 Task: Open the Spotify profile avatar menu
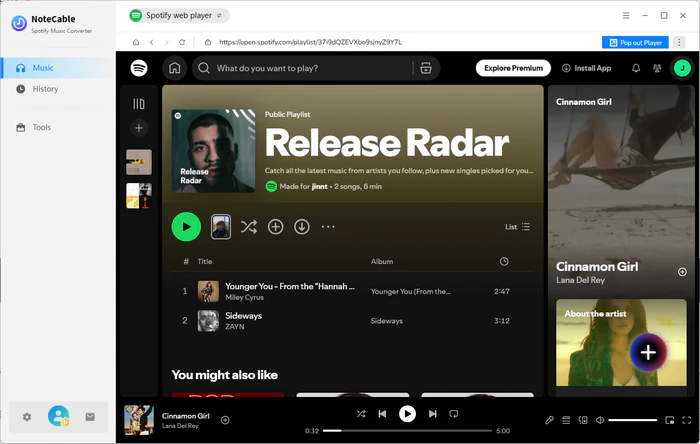pos(682,68)
